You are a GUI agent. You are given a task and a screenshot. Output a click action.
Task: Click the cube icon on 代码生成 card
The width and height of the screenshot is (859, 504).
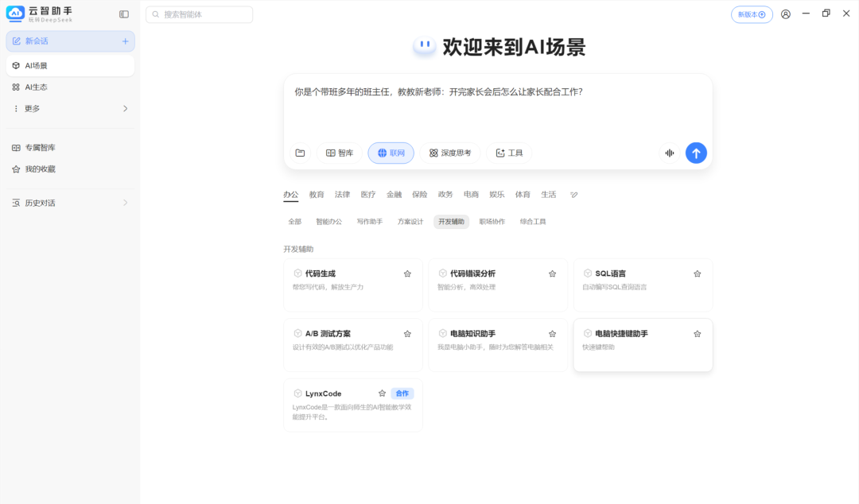pos(297,273)
